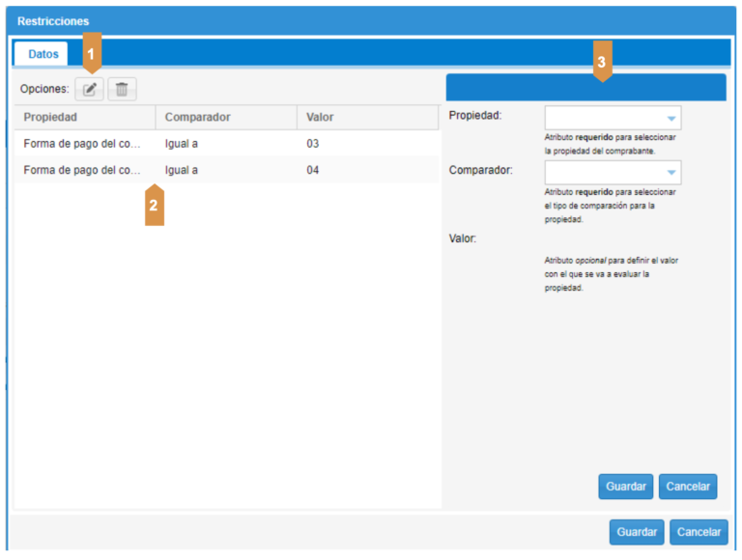Switch to the Datos tab
Viewport: 742px width, 560px height.
43,54
